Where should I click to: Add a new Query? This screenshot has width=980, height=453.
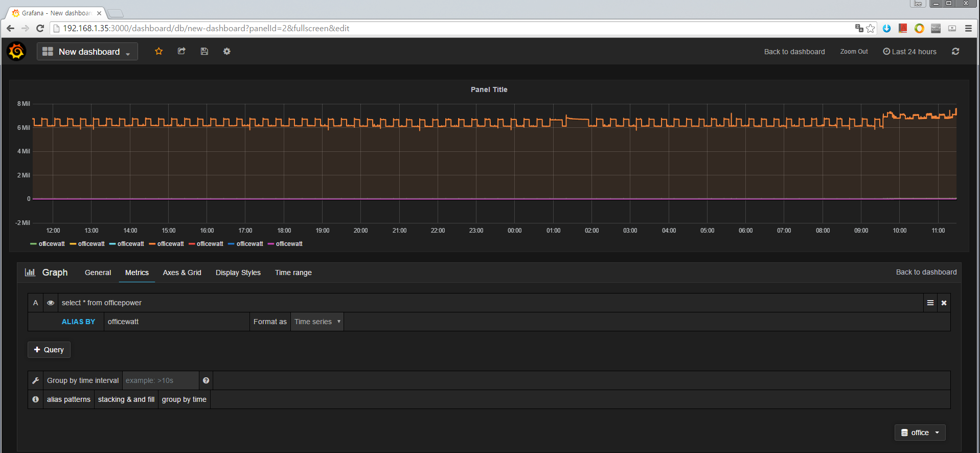[49, 350]
